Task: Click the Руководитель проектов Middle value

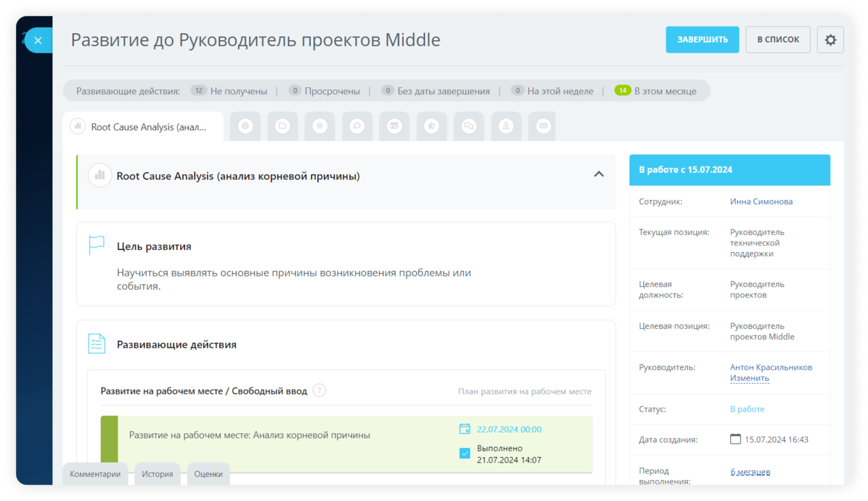Action: tap(762, 331)
